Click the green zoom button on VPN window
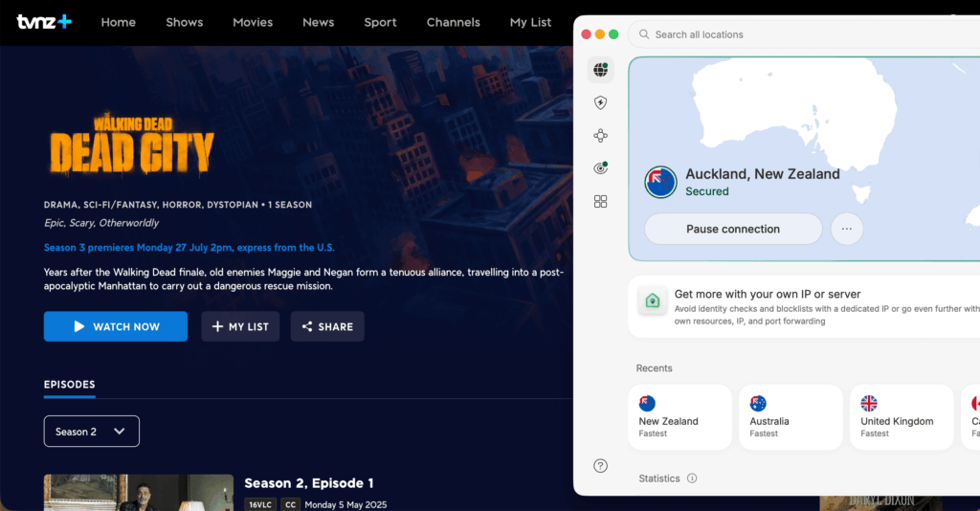Viewport: 980px width, 511px height. tap(613, 34)
